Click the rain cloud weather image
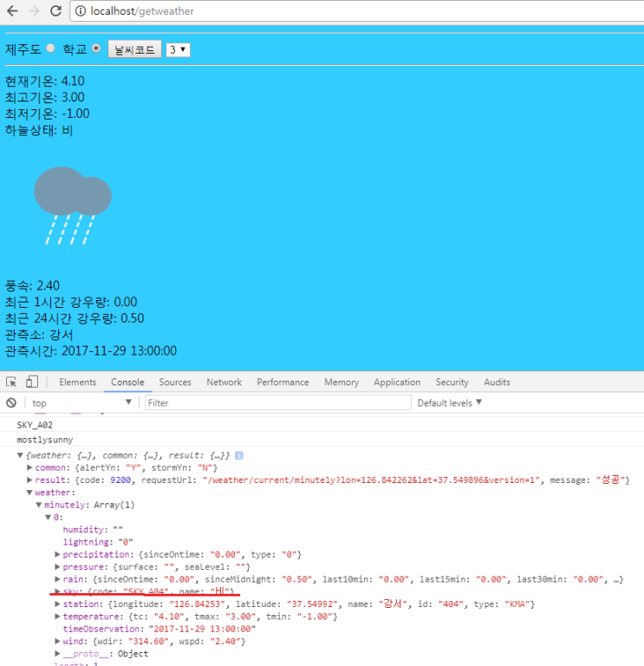 [x=73, y=206]
